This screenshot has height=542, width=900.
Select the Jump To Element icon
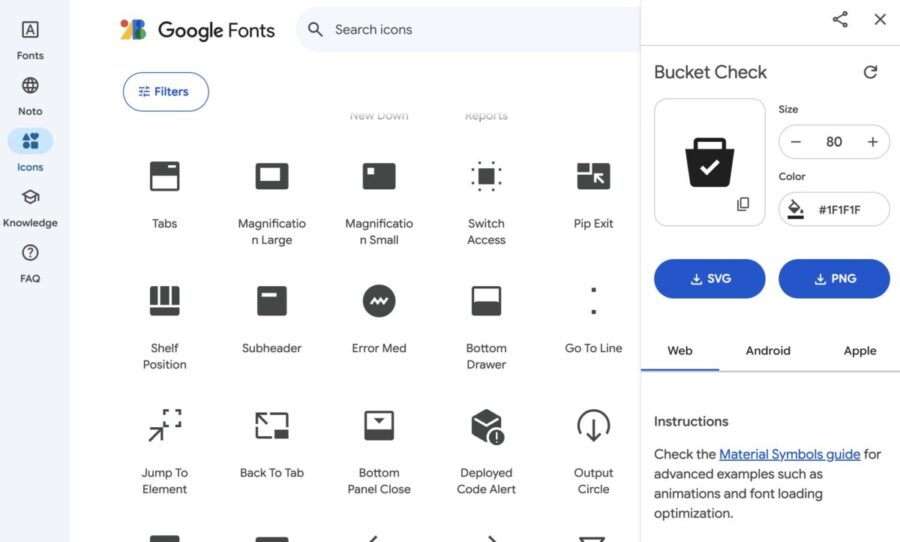tap(165, 426)
